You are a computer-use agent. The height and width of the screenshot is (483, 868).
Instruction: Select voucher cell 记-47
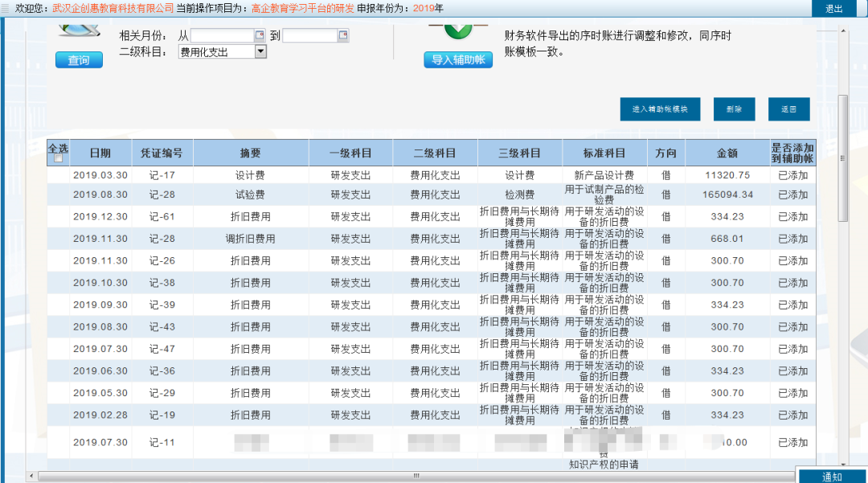(x=162, y=349)
